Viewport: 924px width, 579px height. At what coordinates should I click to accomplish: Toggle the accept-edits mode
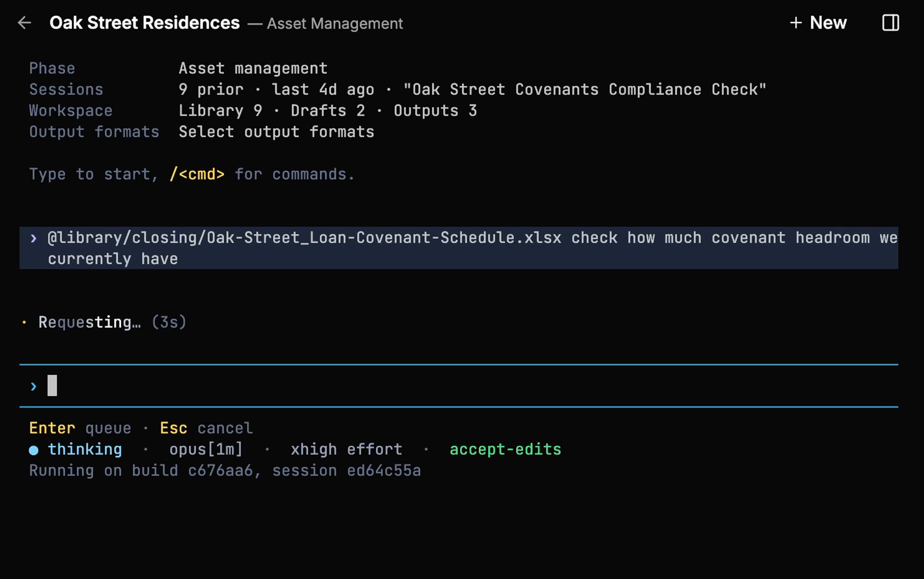[x=505, y=449]
